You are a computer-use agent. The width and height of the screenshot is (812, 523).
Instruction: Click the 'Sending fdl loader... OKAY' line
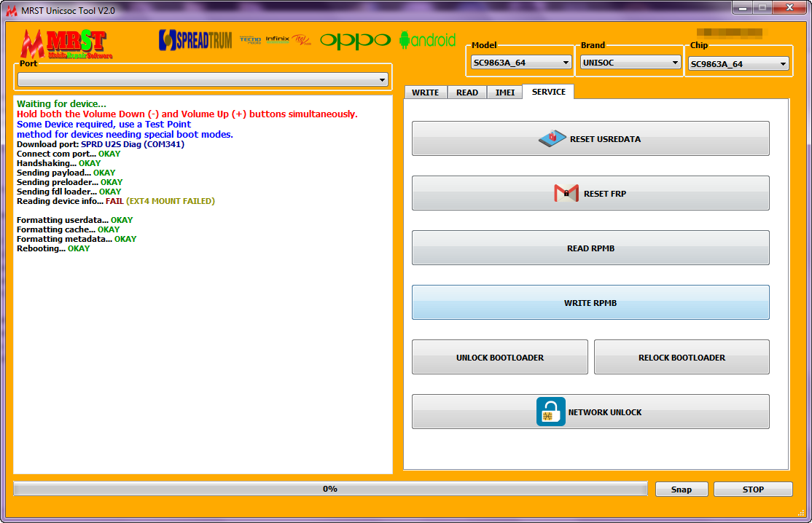tap(69, 192)
